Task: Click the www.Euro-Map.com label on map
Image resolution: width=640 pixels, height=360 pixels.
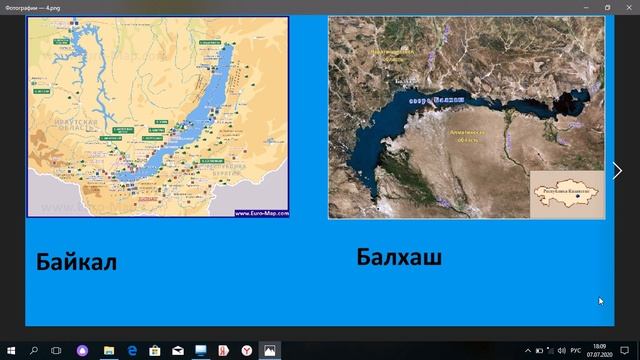Action: 262,213
